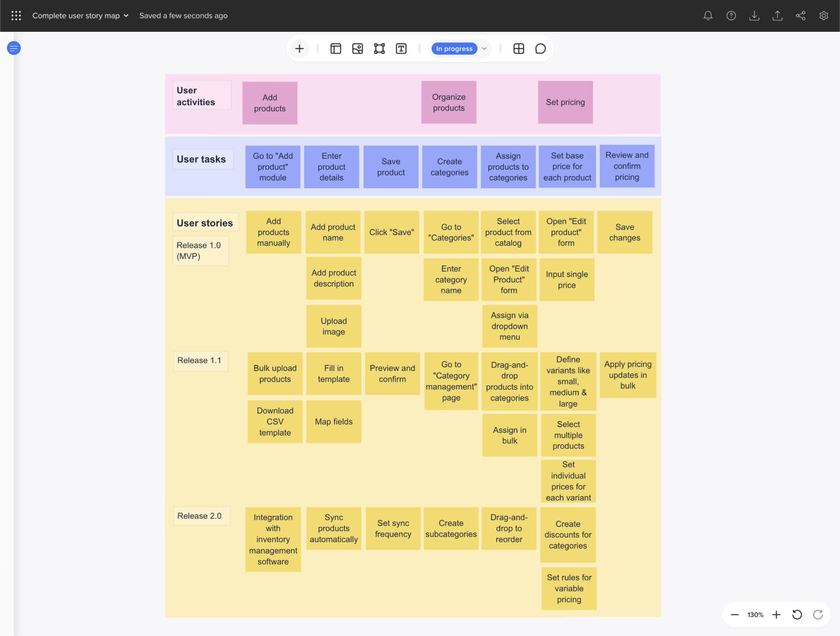
Task: Click the download icon in header
Action: click(754, 15)
